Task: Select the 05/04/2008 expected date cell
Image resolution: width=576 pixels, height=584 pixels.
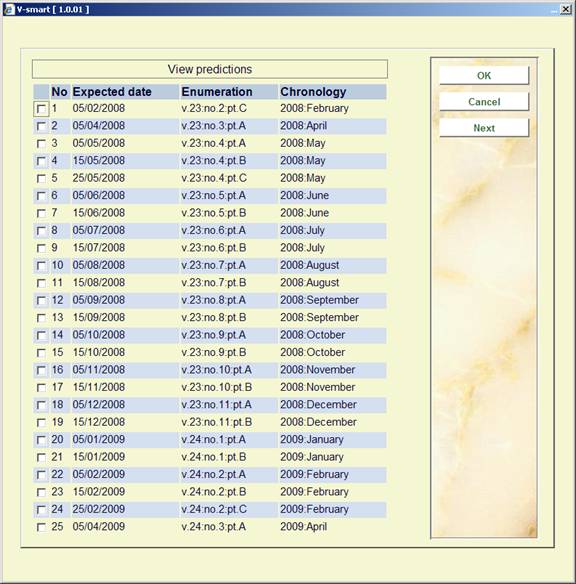Action: pos(99,126)
